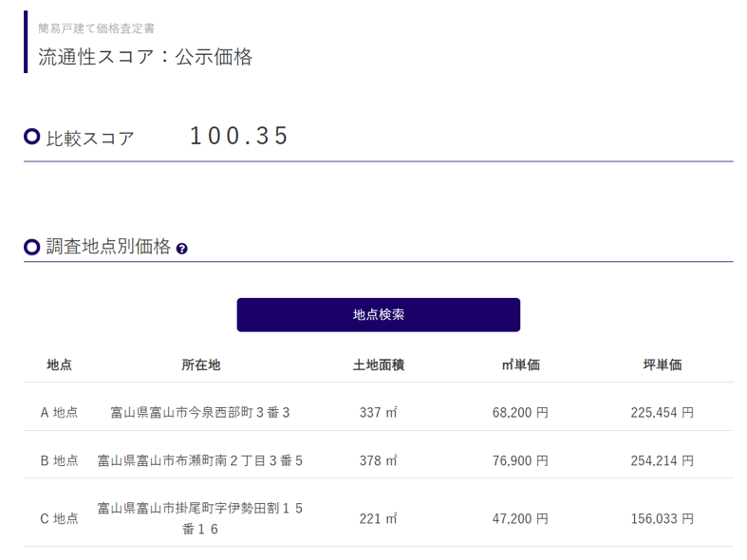
Task: Click the address 富山県富山市布瀬町南2丁目3番5
Action: 200,460
